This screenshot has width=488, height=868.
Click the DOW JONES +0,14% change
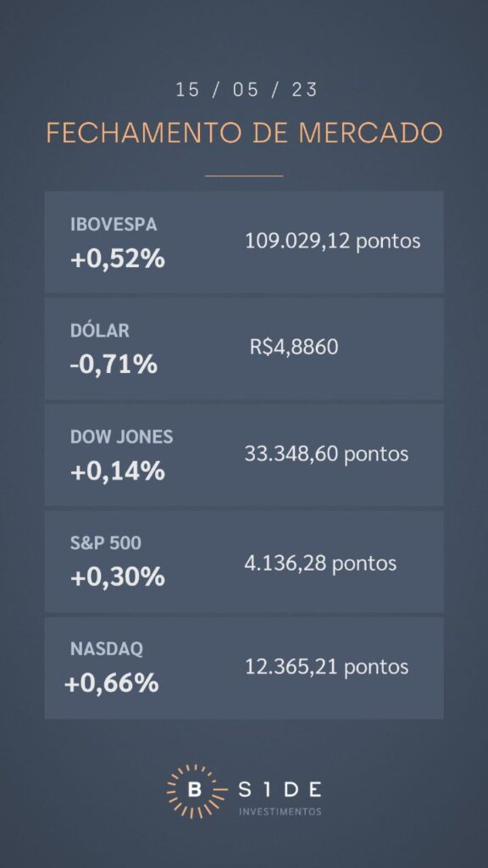(x=118, y=471)
